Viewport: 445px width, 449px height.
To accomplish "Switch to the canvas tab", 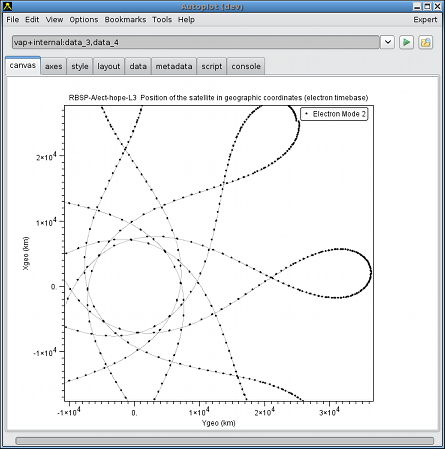I will 23,65.
